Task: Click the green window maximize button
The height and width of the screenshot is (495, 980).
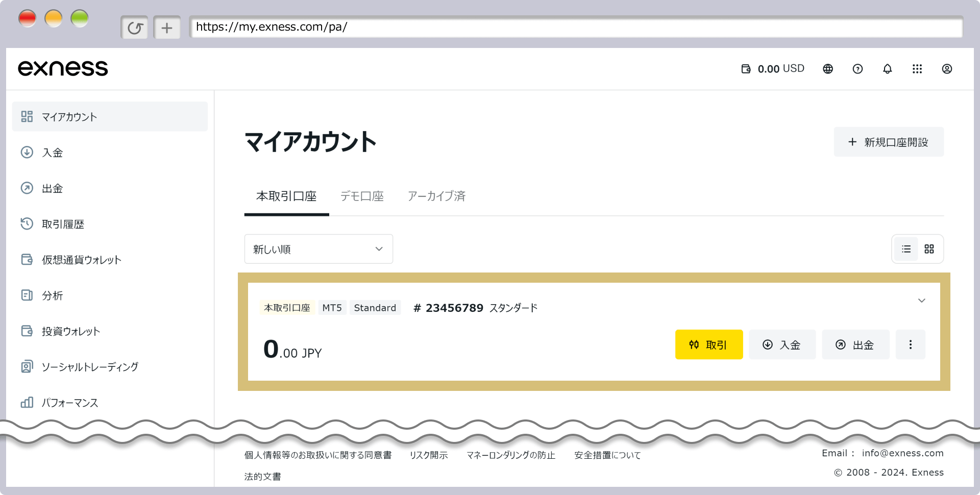Action: pos(80,18)
